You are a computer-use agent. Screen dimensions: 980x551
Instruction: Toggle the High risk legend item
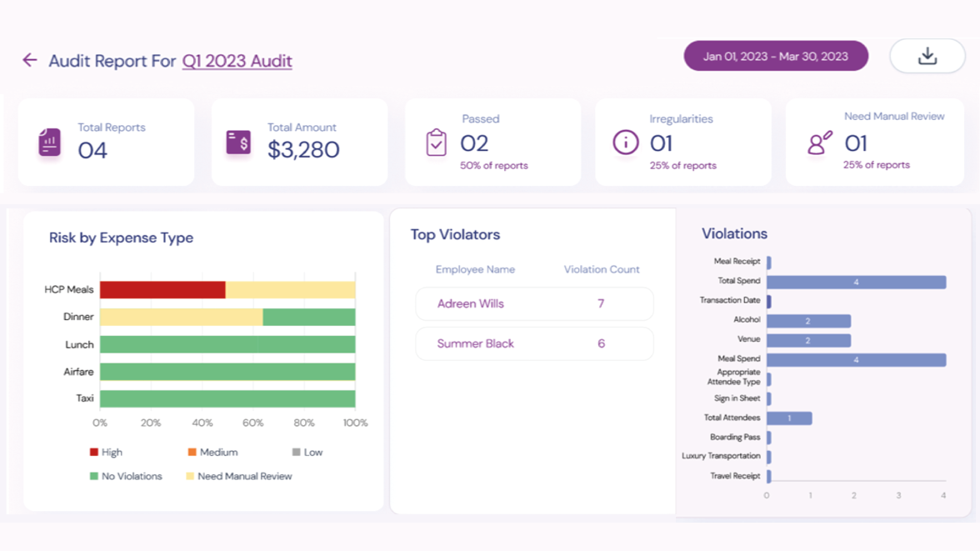click(106, 452)
